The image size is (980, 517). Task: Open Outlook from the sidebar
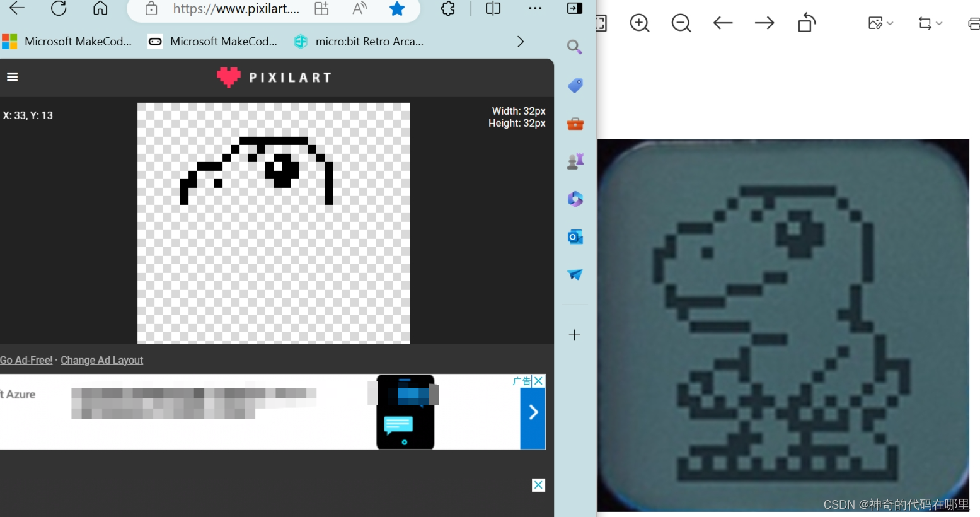coord(575,237)
